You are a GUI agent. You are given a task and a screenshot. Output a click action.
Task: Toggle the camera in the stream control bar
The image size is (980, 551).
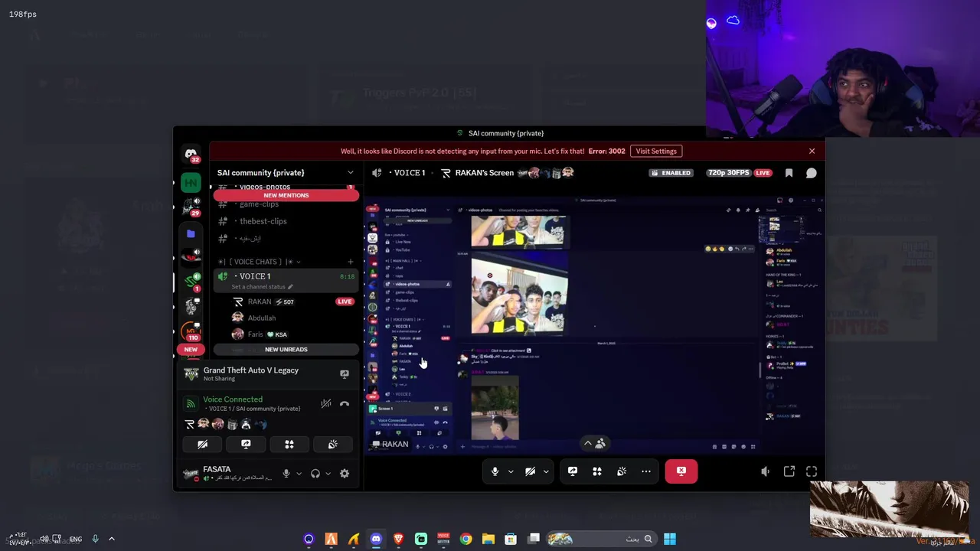pos(530,471)
